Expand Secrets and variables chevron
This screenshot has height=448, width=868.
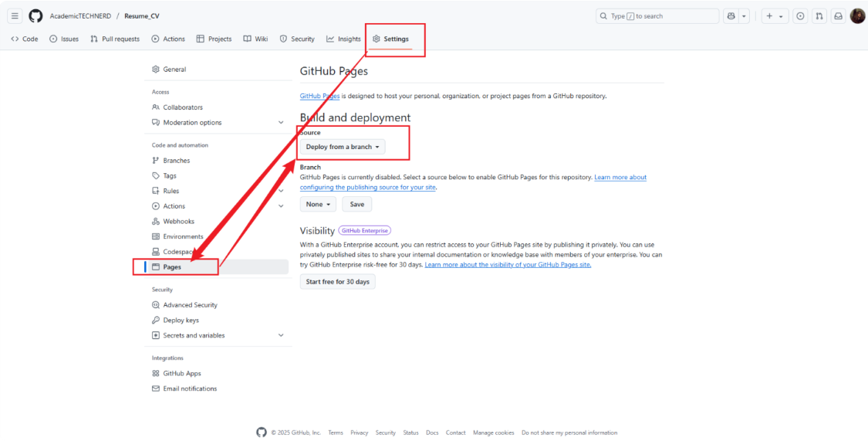tap(281, 335)
